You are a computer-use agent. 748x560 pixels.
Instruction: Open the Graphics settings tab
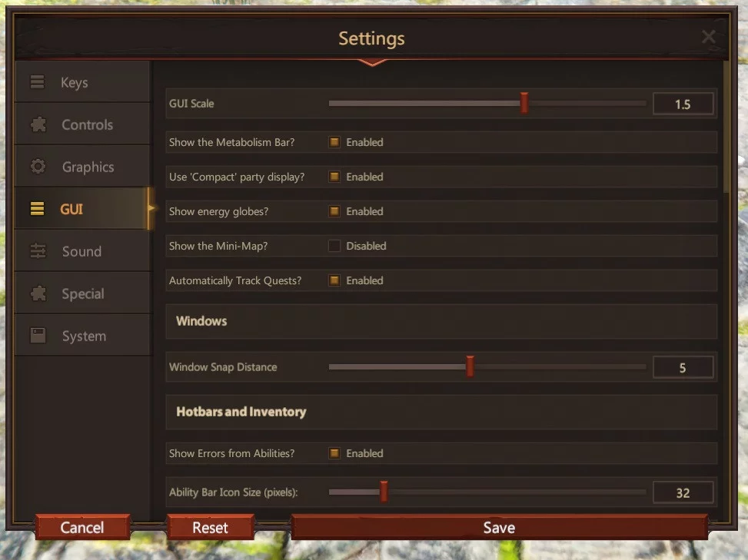click(88, 167)
